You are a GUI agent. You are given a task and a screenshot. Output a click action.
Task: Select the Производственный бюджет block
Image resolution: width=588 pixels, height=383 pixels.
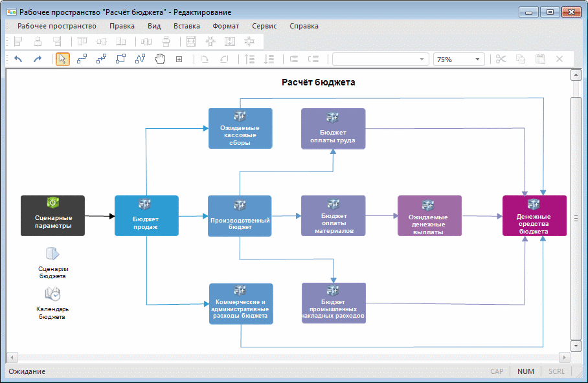[x=240, y=216]
